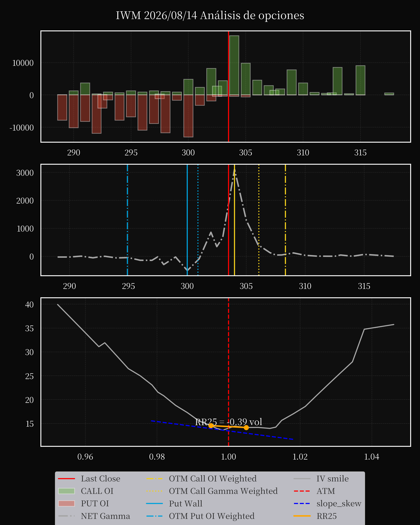420x525 pixels.
Task: Click the x-axis label 305 on top chart
Action: (x=245, y=153)
